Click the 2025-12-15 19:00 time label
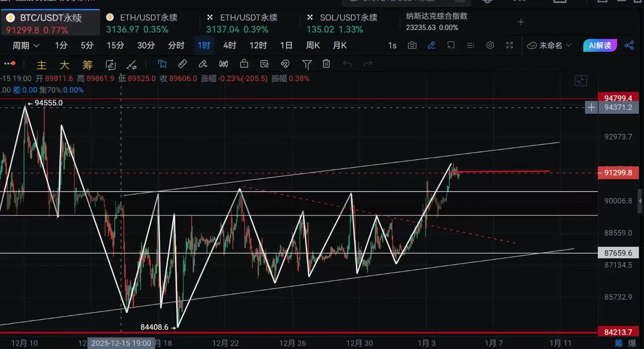The width and height of the screenshot is (644, 349). click(121, 343)
